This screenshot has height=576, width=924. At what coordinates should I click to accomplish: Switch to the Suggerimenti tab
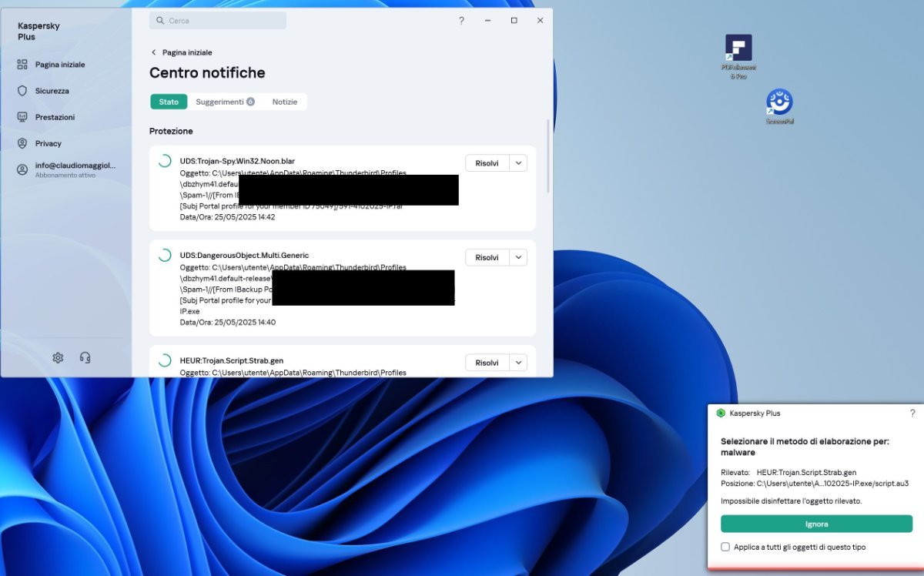click(225, 102)
